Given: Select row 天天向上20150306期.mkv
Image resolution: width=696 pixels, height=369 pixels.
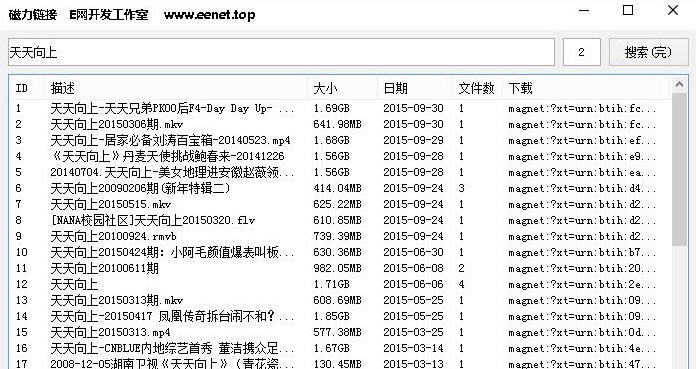Looking at the screenshot, I should [x=340, y=124].
